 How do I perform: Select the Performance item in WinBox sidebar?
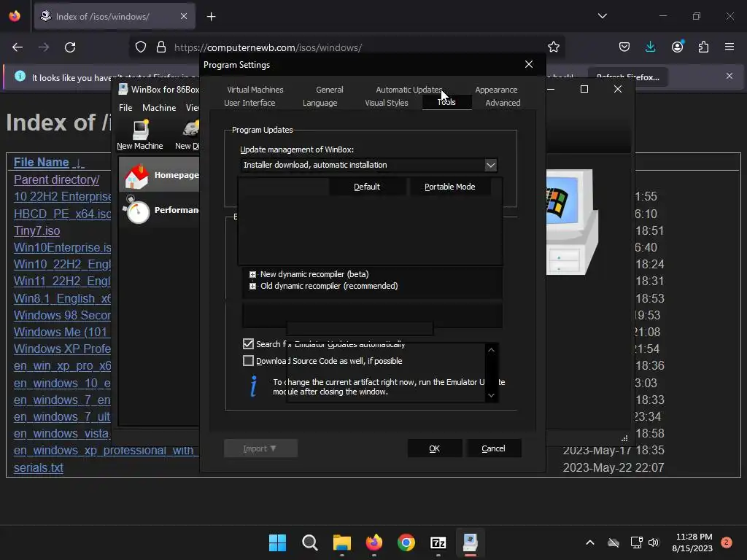coord(159,209)
